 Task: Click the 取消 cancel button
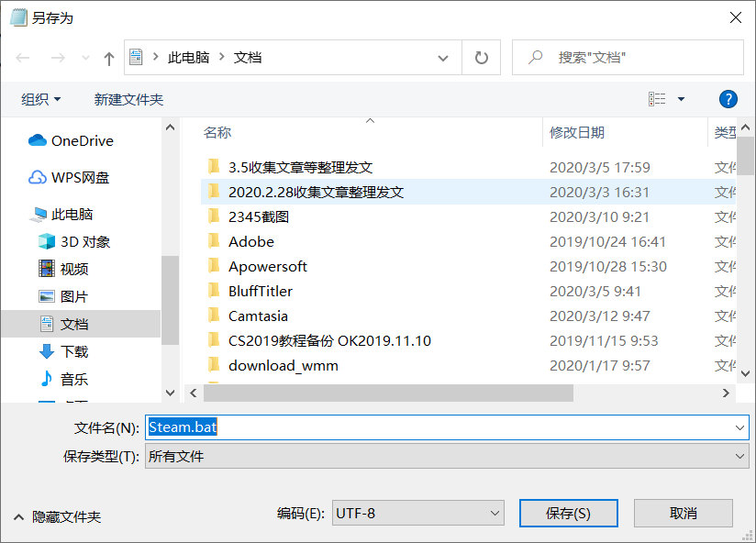click(x=684, y=513)
